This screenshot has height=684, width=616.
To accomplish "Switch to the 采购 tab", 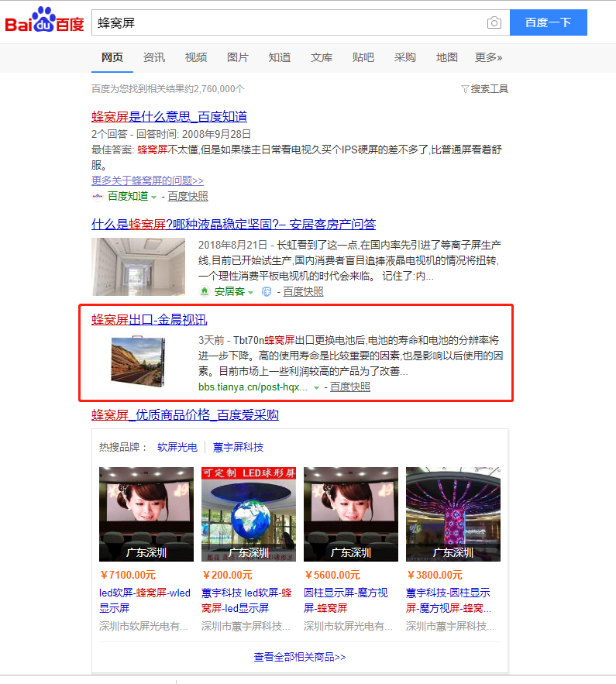I will pos(405,57).
